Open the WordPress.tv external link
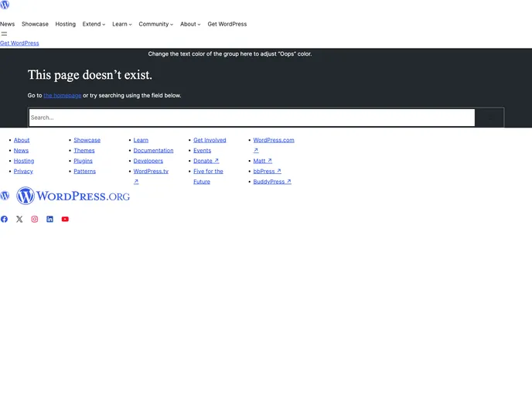Image resolution: width=532 pixels, height=396 pixels. pos(151,172)
